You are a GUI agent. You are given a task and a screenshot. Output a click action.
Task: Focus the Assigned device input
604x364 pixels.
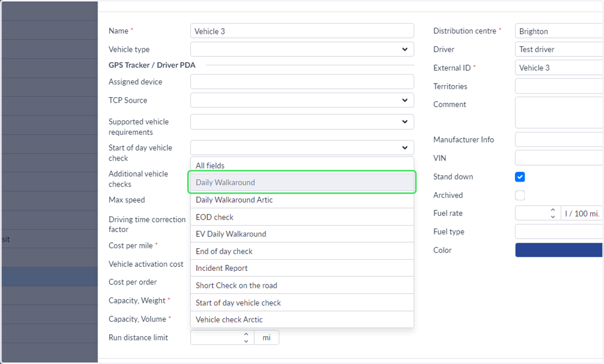click(x=302, y=82)
